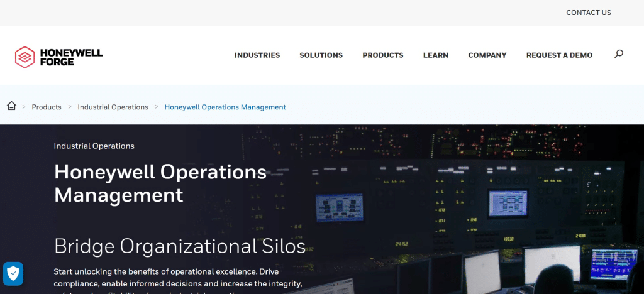The image size is (644, 294).
Task: Open the search magnifier icon
Action: 619,54
